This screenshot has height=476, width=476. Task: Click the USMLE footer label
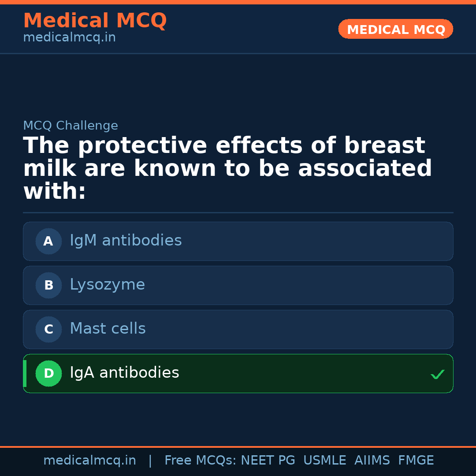coord(324,461)
